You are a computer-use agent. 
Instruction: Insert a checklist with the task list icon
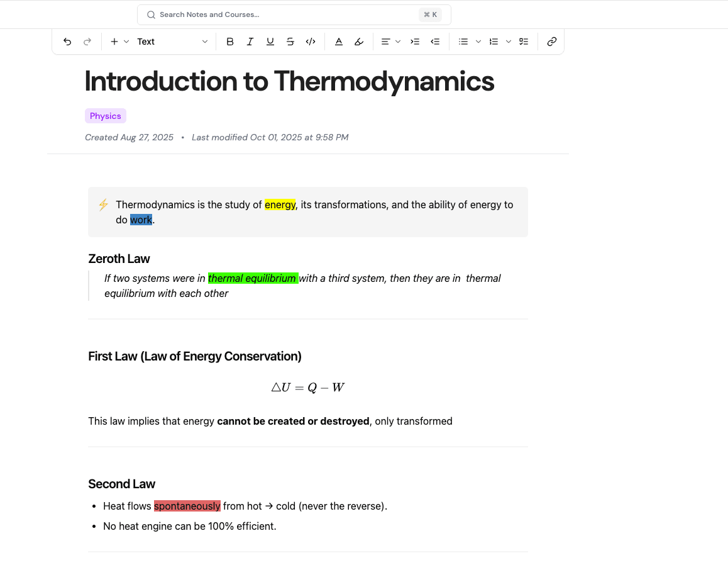[524, 42]
